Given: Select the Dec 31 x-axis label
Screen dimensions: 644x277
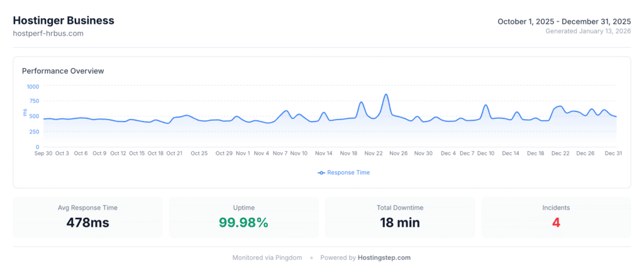Looking at the screenshot, I should [613, 153].
